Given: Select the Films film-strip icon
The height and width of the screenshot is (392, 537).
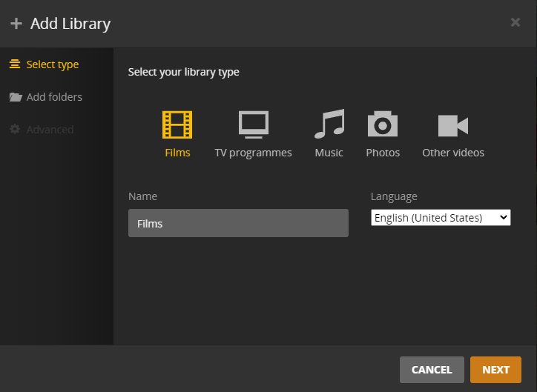Looking at the screenshot, I should pos(177,124).
